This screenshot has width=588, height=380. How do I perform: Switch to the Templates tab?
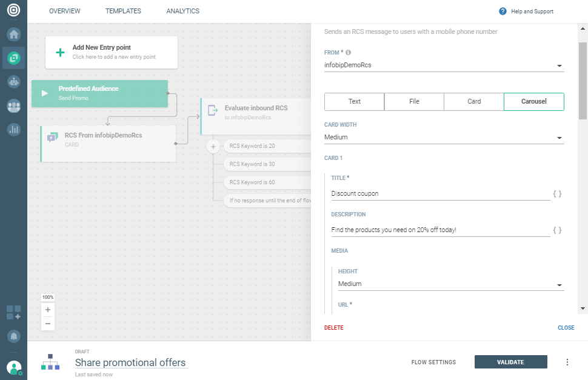123,12
